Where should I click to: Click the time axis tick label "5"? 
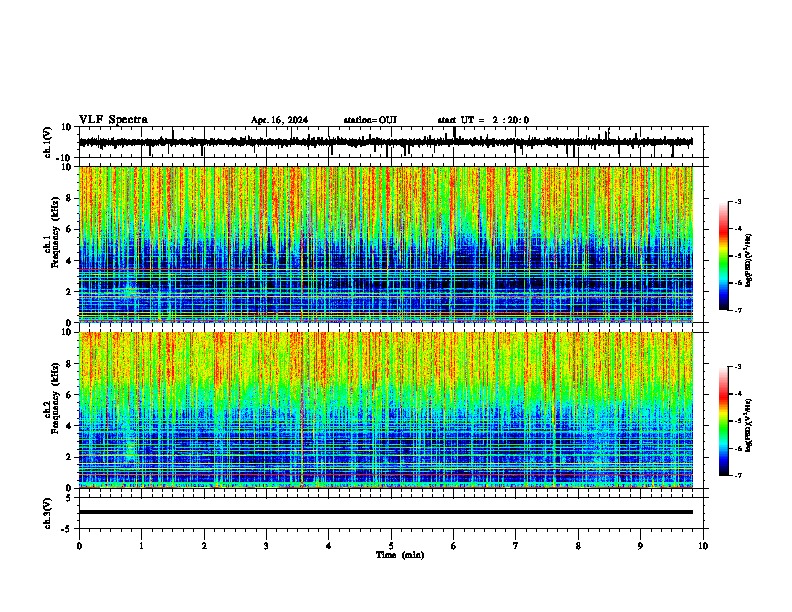[391, 546]
